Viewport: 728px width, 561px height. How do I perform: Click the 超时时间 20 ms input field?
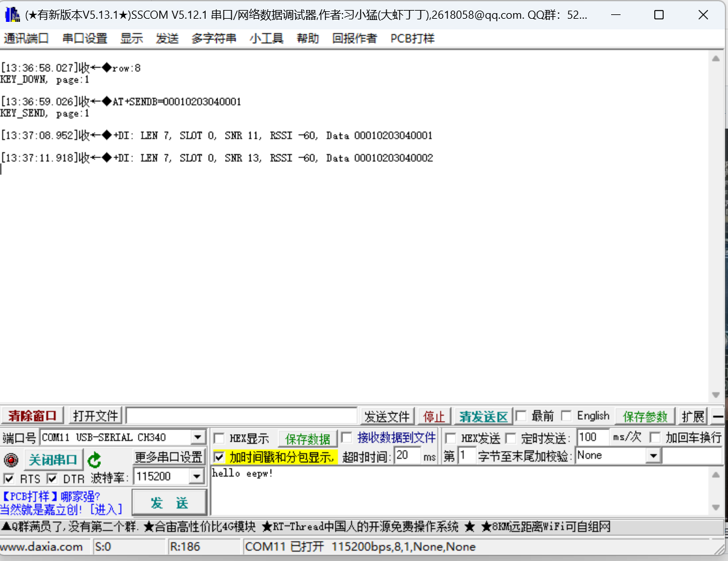click(407, 455)
